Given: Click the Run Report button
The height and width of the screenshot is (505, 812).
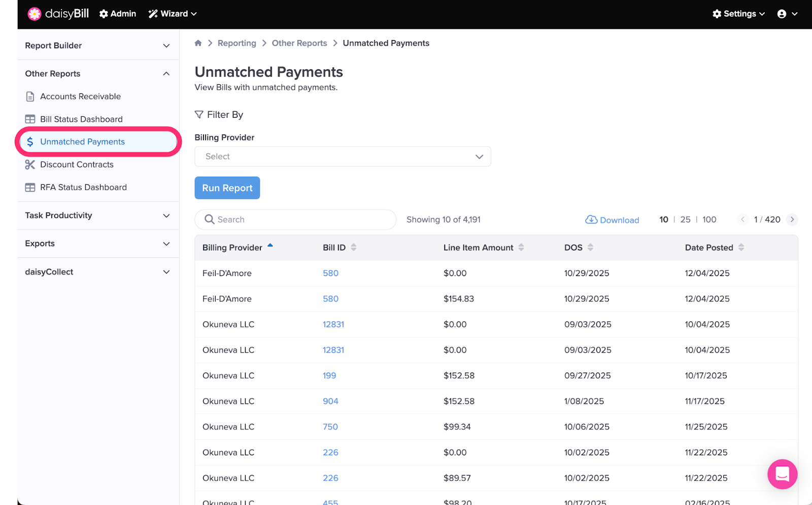Looking at the screenshot, I should point(227,188).
